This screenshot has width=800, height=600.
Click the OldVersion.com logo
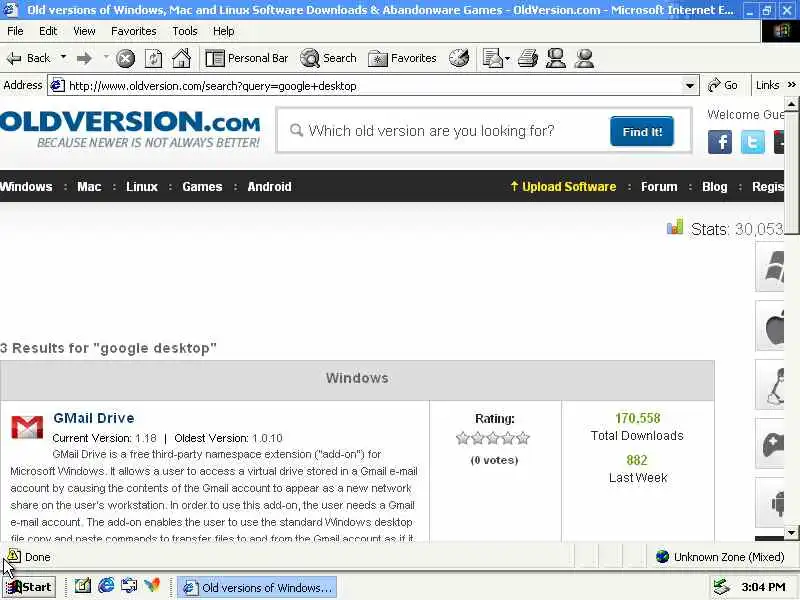coord(130,129)
